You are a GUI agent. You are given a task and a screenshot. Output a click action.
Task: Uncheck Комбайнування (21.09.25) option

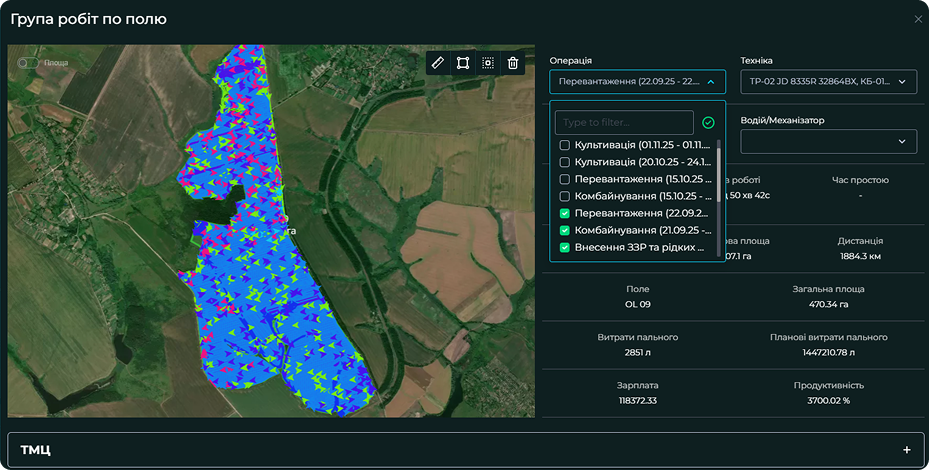click(x=565, y=230)
